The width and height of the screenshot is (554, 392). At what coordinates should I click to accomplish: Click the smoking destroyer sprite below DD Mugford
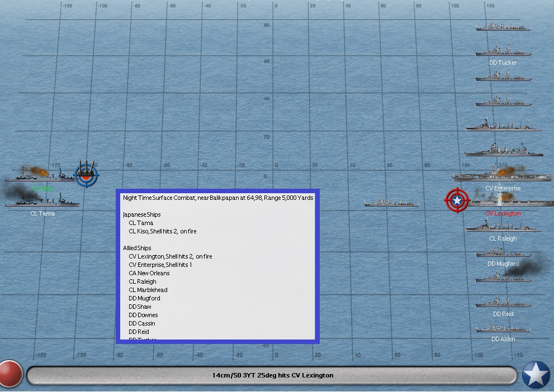pos(503,277)
